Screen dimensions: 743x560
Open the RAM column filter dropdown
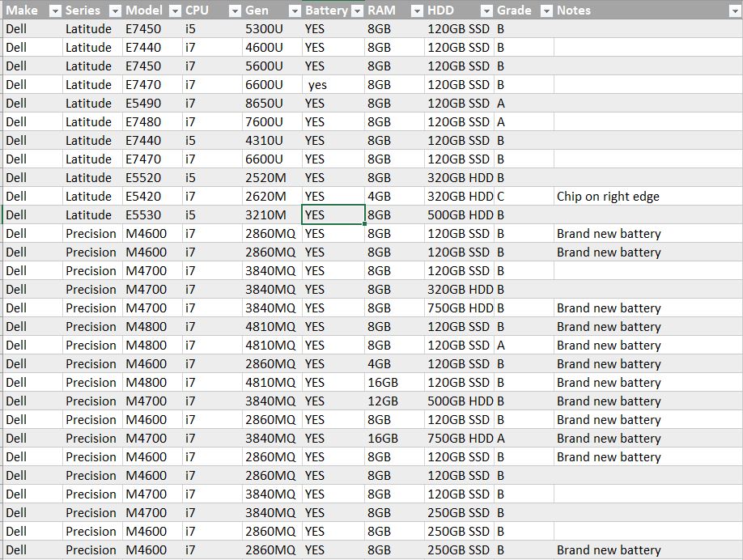tap(417, 11)
